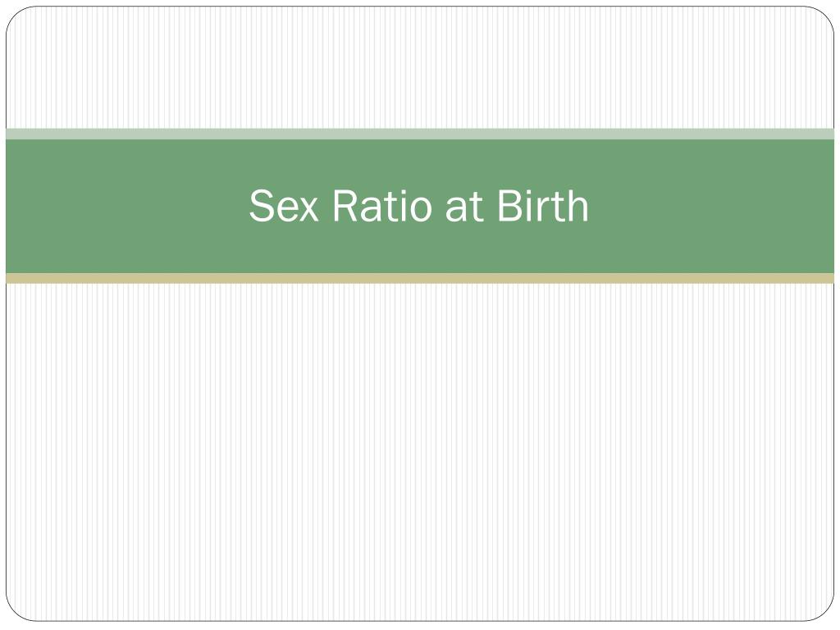Click the 'Sex Ratio at Birth' title text
Viewport: 840px width, 630px height.
pos(419,206)
